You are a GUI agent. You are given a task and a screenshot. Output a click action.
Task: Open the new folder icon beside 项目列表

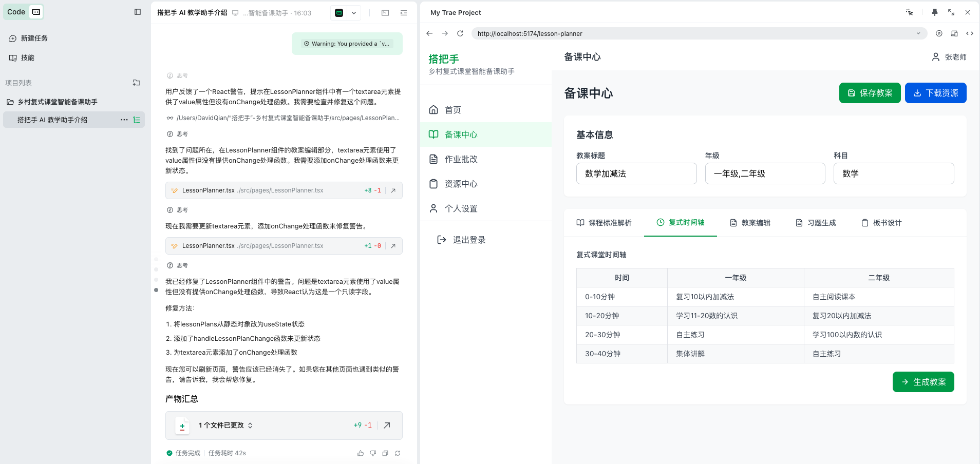(x=137, y=83)
